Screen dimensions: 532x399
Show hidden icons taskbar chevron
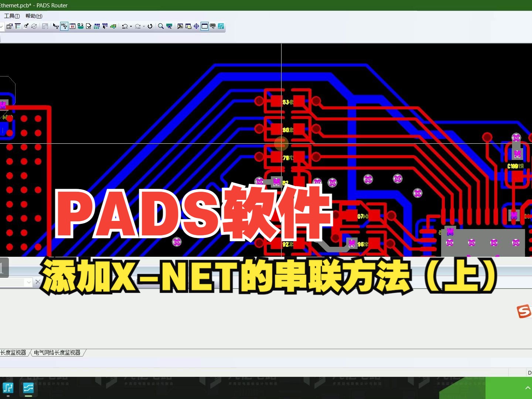point(528,388)
